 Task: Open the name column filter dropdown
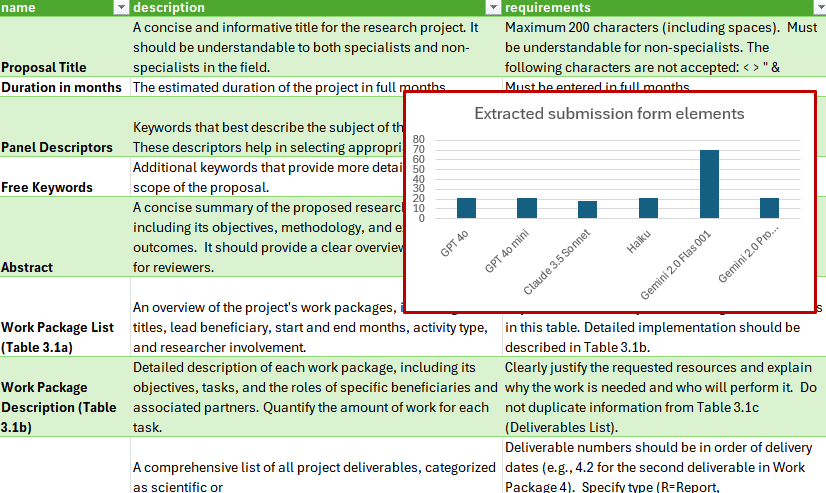coord(121,7)
